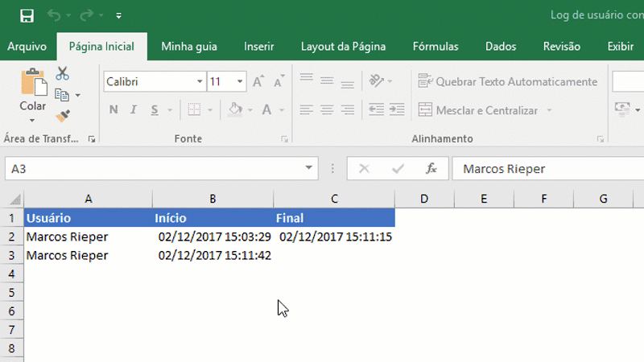The width and height of the screenshot is (644, 362).
Task: Expand the Colar options arrow
Action: point(32,120)
